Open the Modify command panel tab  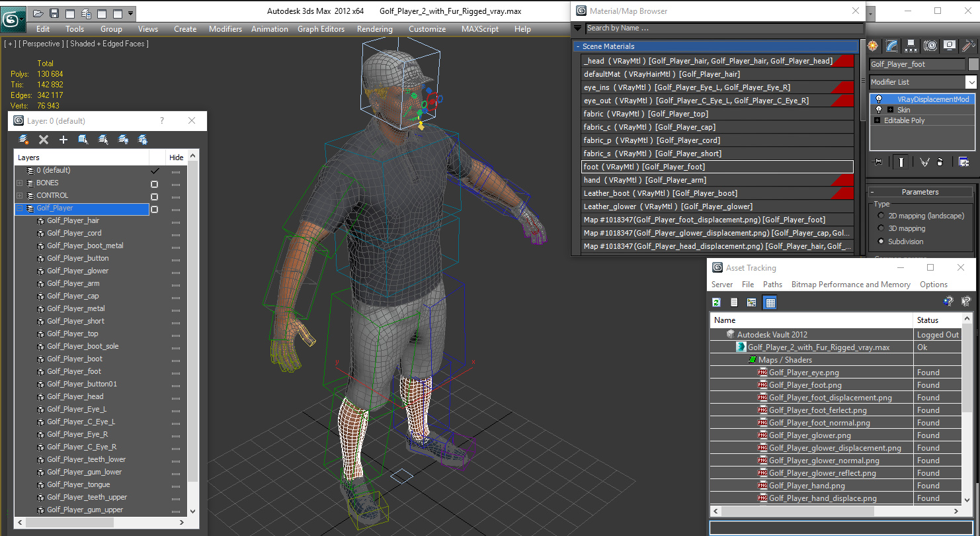pyautogui.click(x=892, y=46)
